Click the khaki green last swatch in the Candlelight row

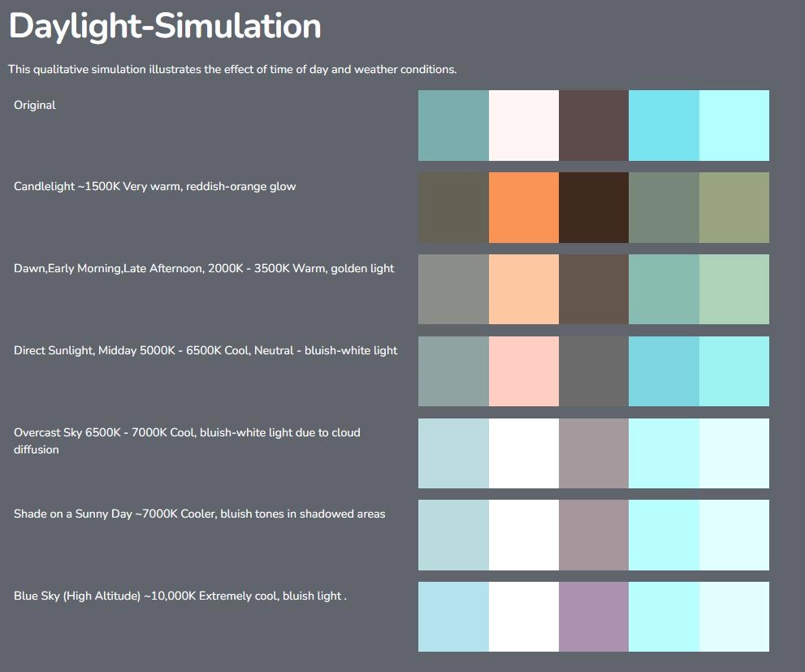734,207
